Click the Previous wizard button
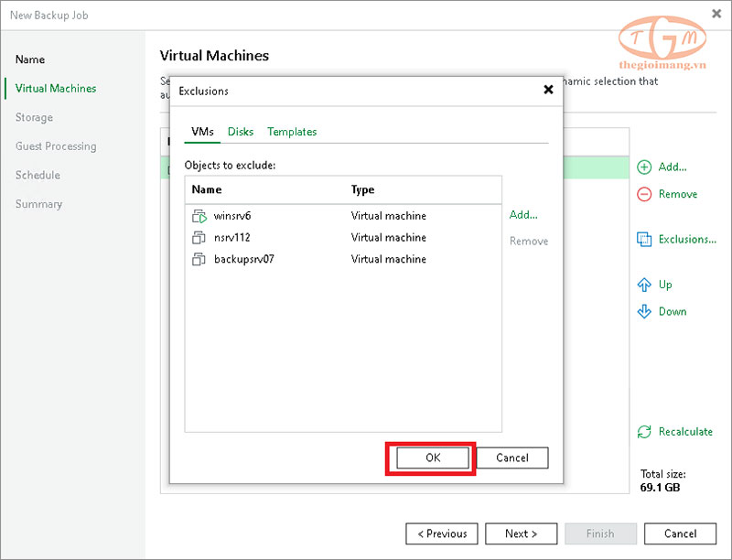 [442, 533]
